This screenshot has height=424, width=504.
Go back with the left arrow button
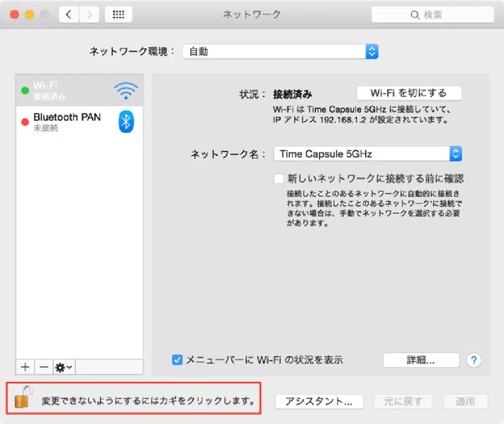point(68,15)
